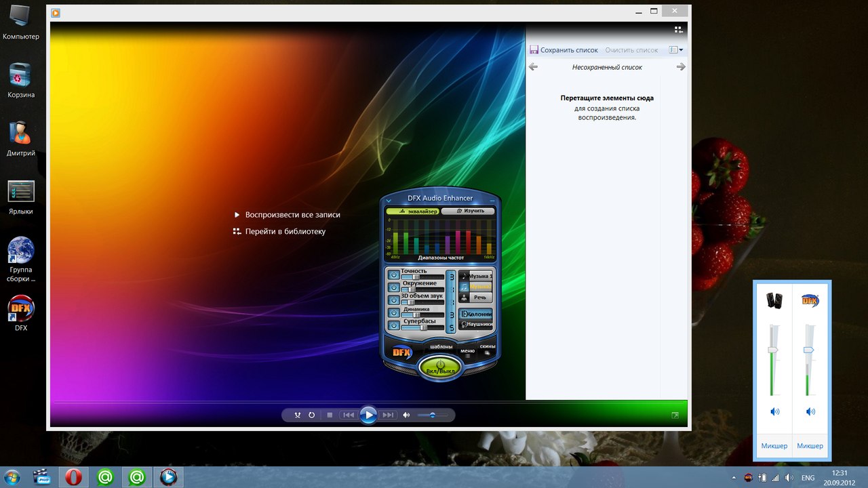Open the Ярлыки desktop icon
This screenshot has width=868, height=488.
pyautogui.click(x=21, y=197)
